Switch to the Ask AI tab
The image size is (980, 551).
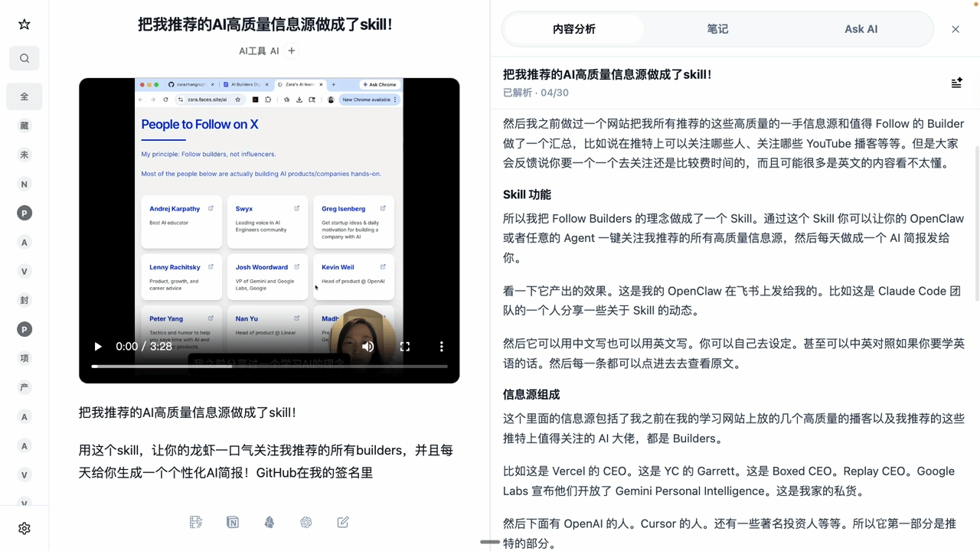[861, 29]
